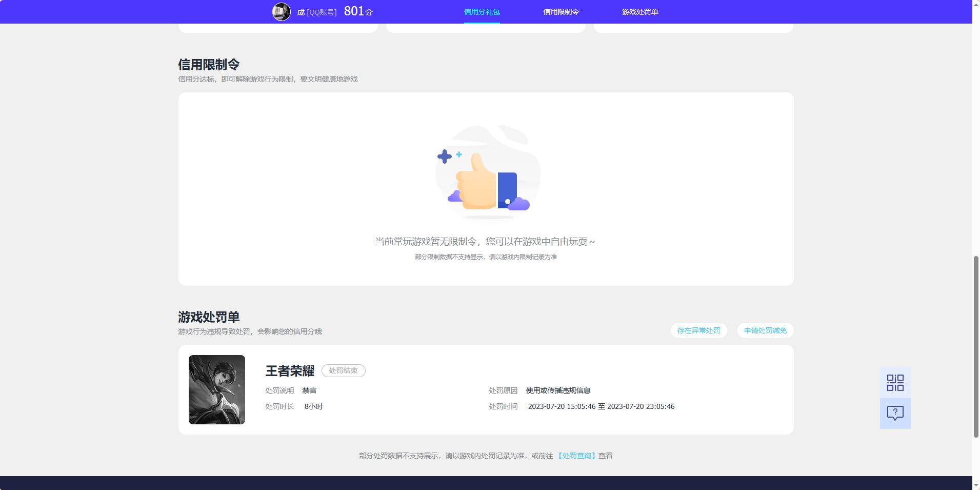
Task: Click the 当前常玩游戏暂无限制令 message
Action: tap(485, 242)
